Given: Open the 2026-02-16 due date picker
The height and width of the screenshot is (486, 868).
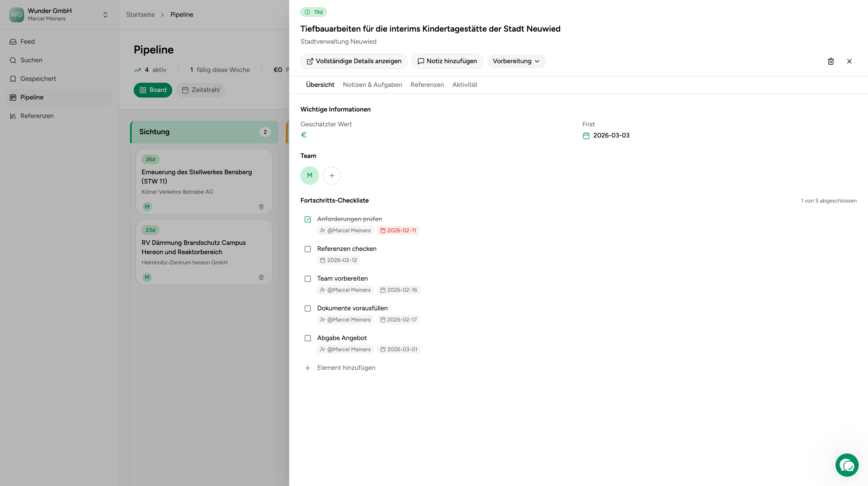Looking at the screenshot, I should [x=399, y=290].
